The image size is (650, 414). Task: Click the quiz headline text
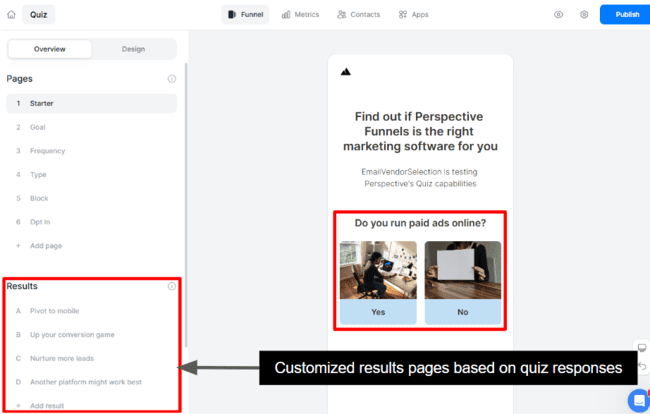click(420, 131)
